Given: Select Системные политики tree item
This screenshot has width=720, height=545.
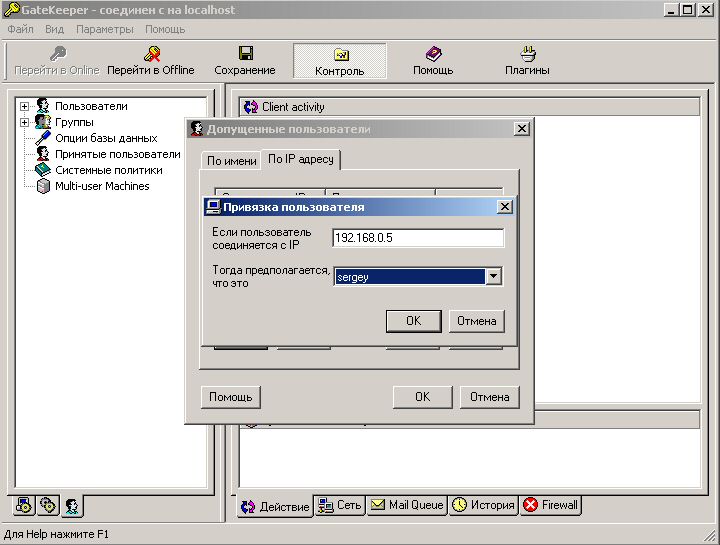Looking at the screenshot, I should click(x=109, y=170).
